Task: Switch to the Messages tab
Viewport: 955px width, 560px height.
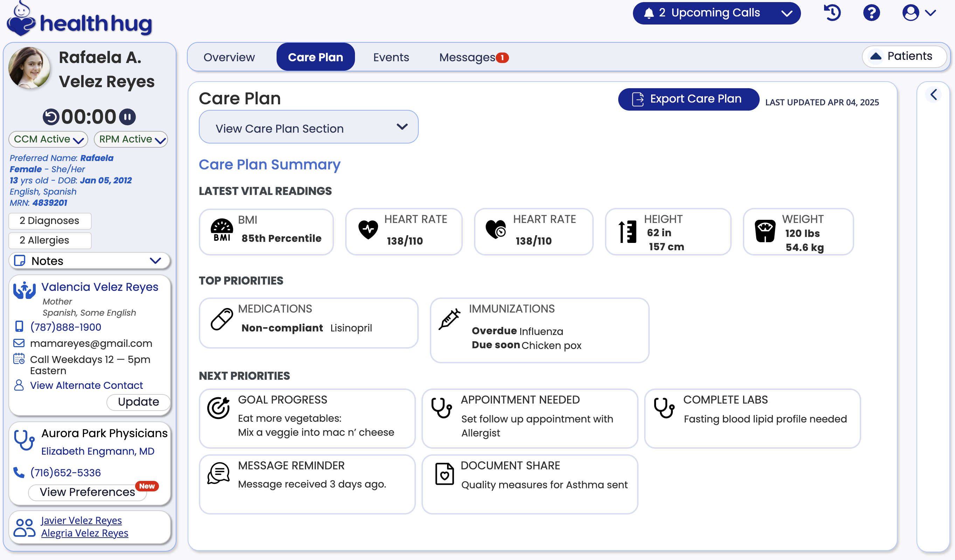Action: (472, 57)
